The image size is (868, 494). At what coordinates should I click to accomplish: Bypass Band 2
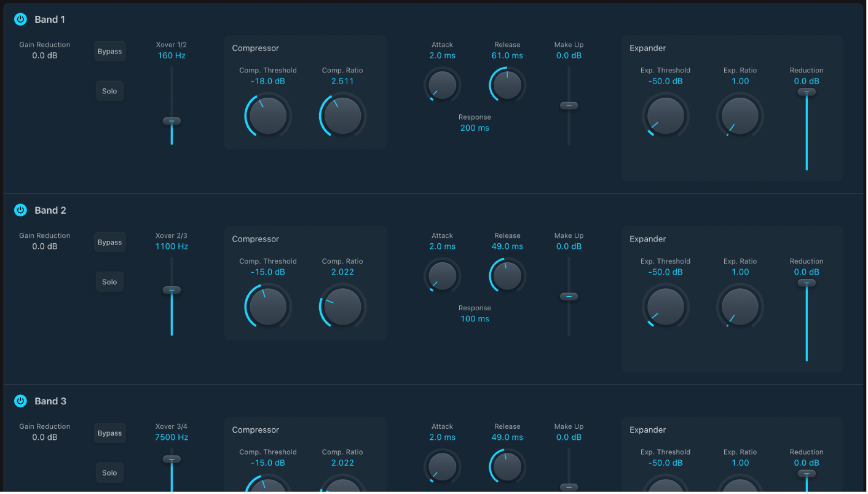click(x=109, y=241)
